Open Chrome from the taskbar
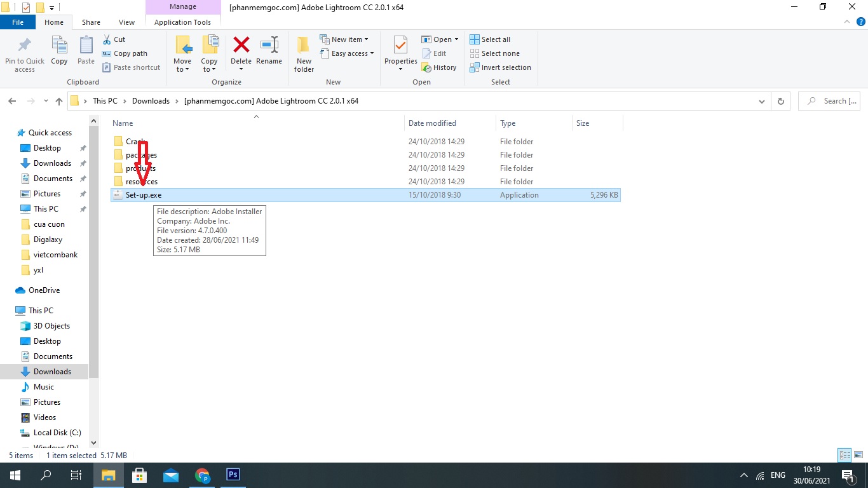 pyautogui.click(x=202, y=475)
